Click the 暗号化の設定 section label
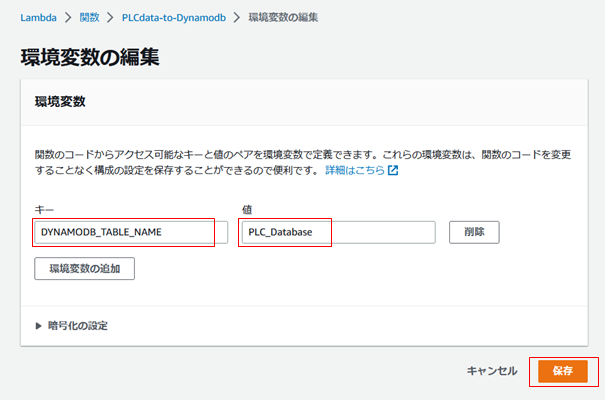The width and height of the screenshot is (605, 400). (x=78, y=326)
